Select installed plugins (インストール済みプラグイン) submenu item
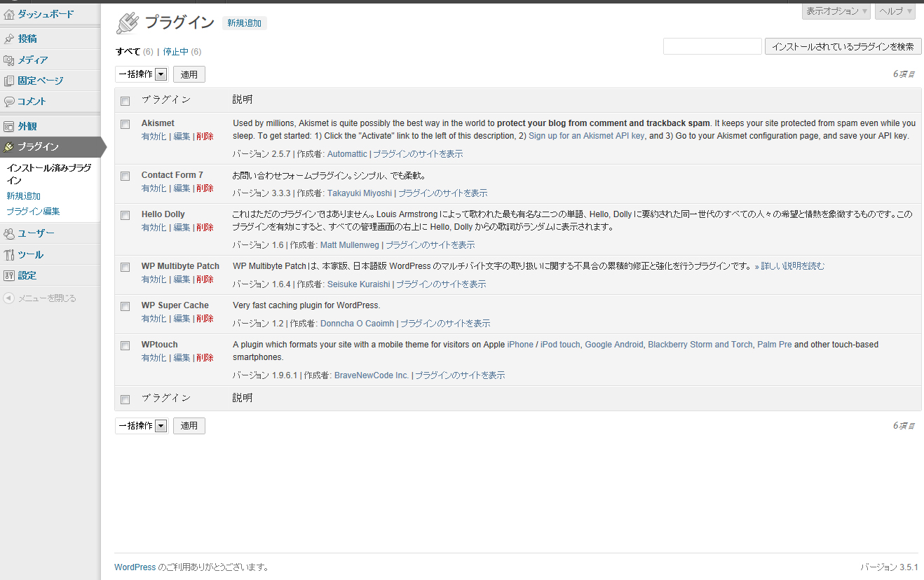This screenshot has height=580, width=924. point(49,174)
